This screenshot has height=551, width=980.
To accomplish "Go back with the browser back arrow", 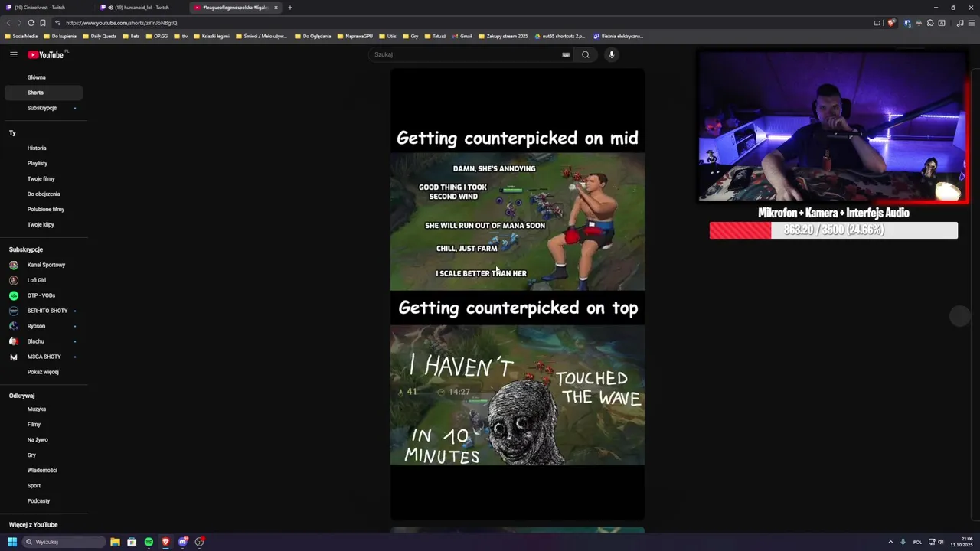I will [x=8, y=23].
